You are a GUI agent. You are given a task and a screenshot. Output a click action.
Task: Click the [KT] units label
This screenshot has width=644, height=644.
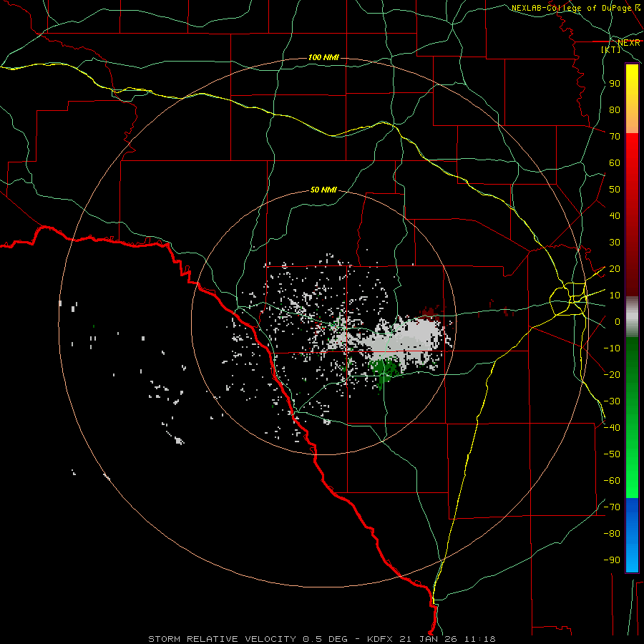(x=611, y=49)
